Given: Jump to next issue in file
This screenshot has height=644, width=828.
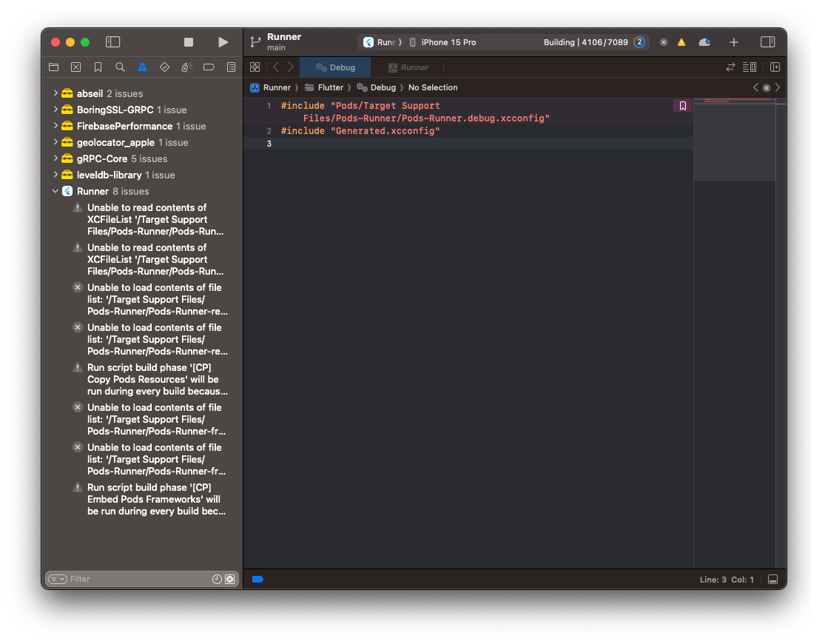Looking at the screenshot, I should 778,87.
